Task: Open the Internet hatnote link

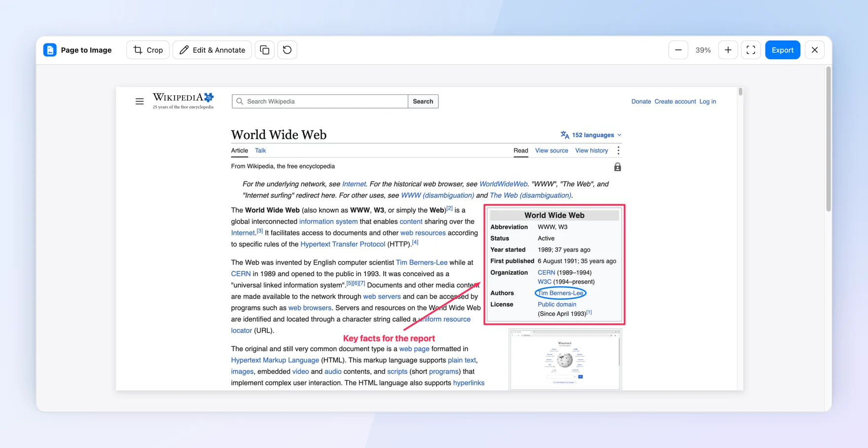Action: [354, 184]
